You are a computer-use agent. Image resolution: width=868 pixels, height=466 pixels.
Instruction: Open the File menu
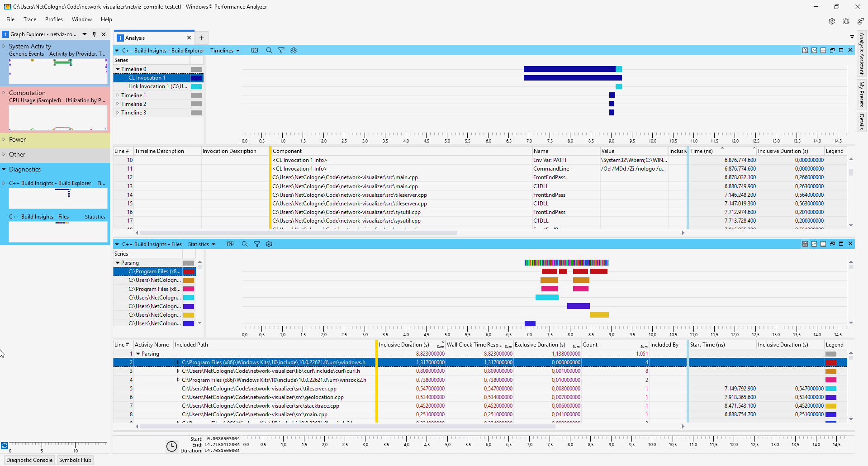(10, 19)
